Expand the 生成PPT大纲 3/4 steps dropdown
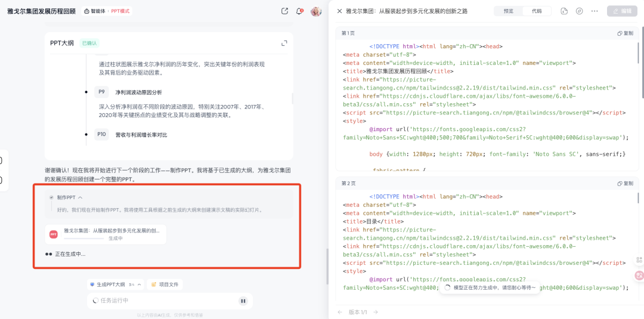644x319 pixels. [x=116, y=284]
